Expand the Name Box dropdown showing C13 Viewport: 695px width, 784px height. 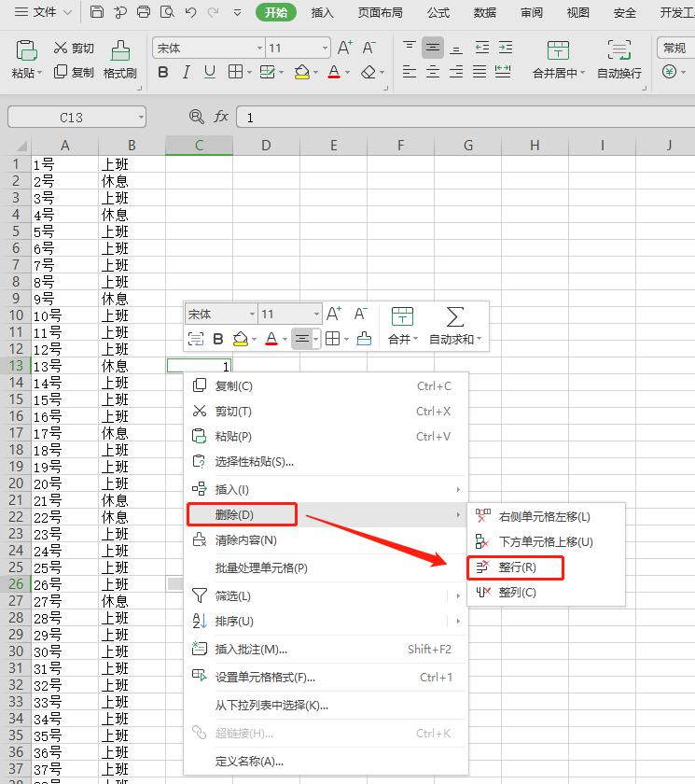click(140, 118)
